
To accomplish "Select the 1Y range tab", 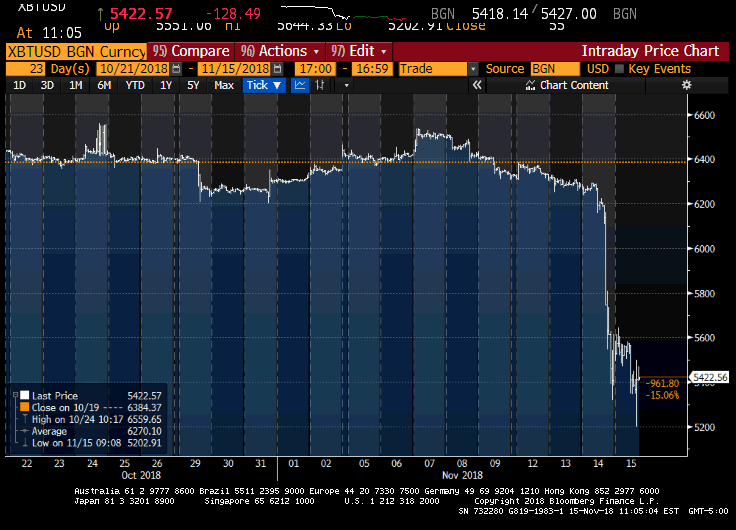I will [166, 85].
